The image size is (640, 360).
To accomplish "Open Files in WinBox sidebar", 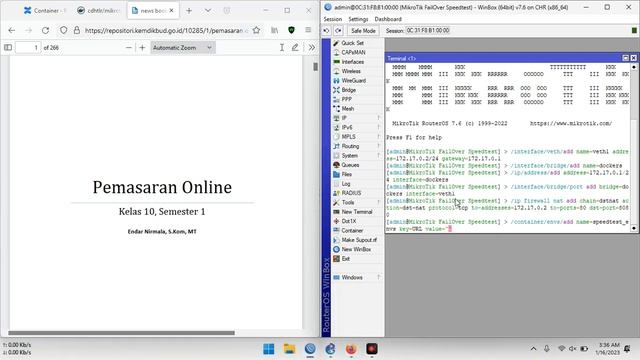I will 347,174.
